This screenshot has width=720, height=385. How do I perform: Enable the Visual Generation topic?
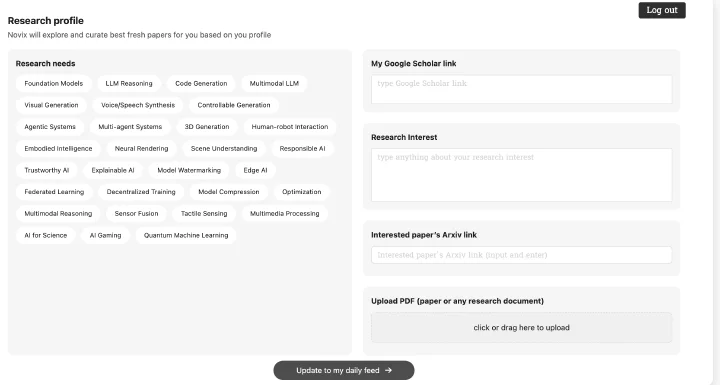coord(51,105)
